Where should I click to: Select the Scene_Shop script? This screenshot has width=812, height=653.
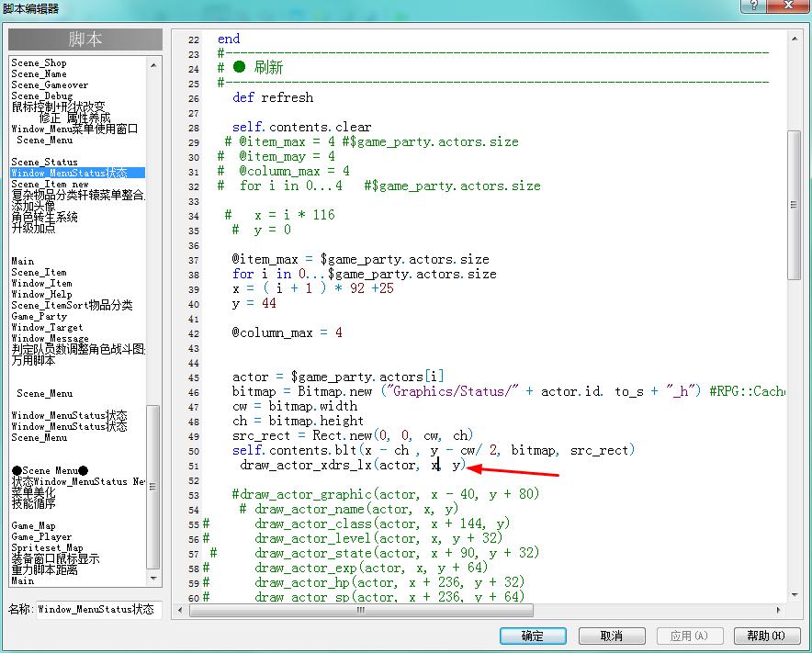39,62
